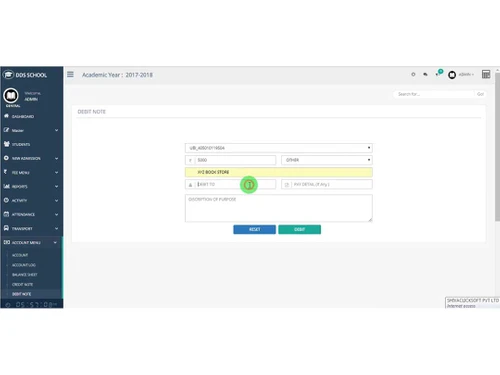
Task: Collapse the Account Menu chevron
Action: click(x=55, y=242)
